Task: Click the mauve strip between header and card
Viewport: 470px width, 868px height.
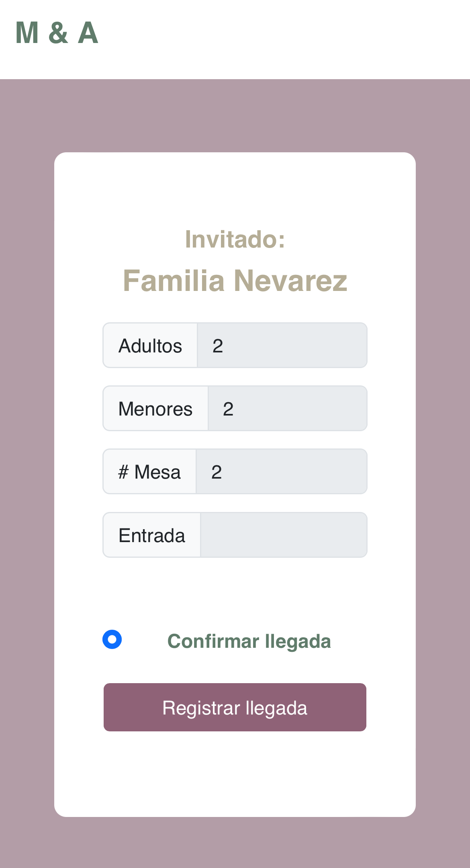Action: click(235, 116)
